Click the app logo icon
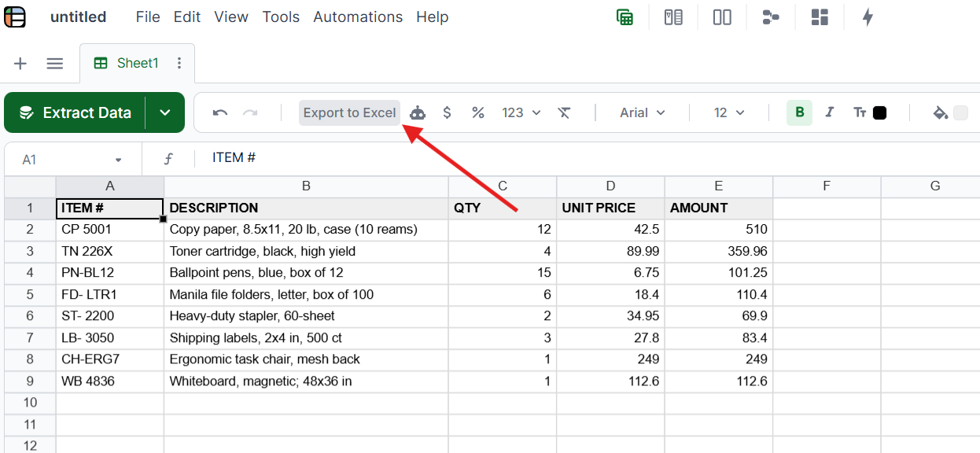This screenshot has width=980, height=453. [15, 17]
